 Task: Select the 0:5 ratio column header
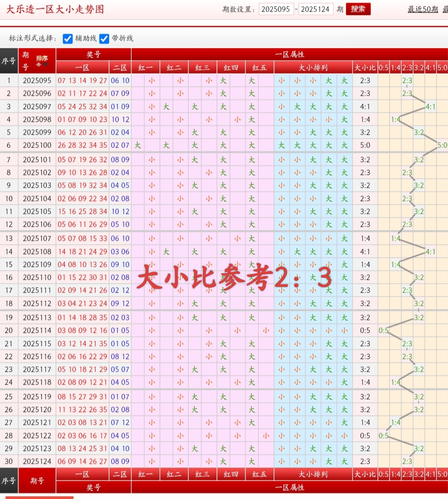(384, 67)
